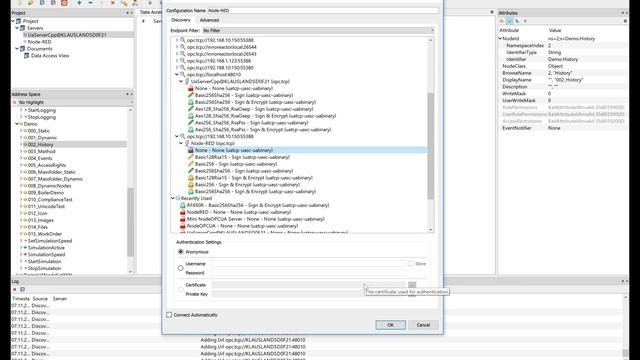Click the red clear icon in Log panel
This screenshot has width=640, height=360.
15,289
